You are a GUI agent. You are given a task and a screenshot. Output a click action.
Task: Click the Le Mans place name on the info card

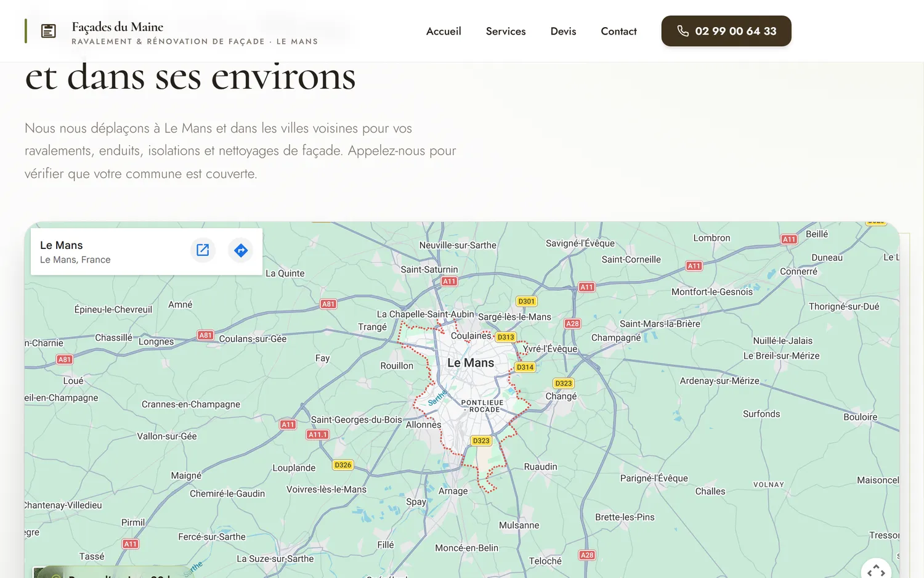click(61, 245)
